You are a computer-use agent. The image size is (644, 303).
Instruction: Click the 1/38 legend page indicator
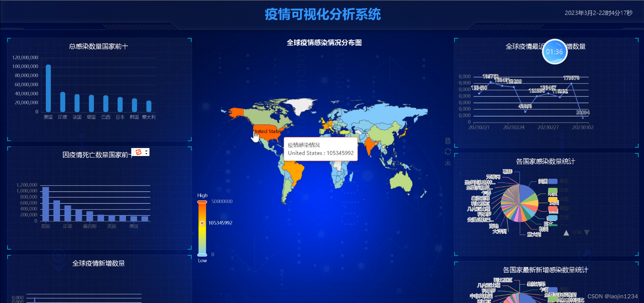(577, 232)
